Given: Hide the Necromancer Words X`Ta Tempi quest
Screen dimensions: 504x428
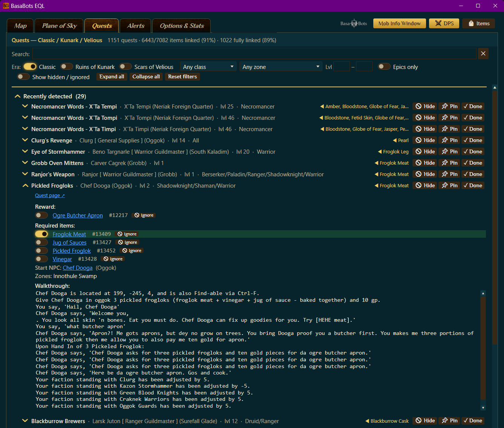Looking at the screenshot, I should tap(425, 106).
